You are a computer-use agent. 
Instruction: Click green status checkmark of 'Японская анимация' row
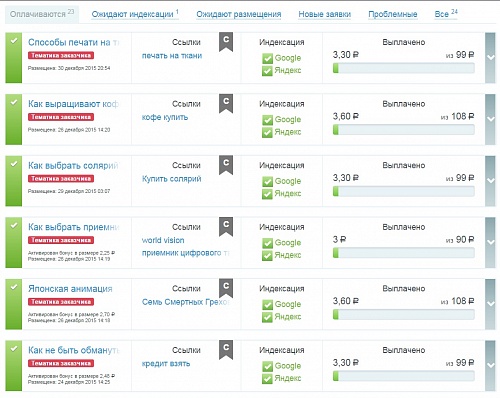click(14, 287)
